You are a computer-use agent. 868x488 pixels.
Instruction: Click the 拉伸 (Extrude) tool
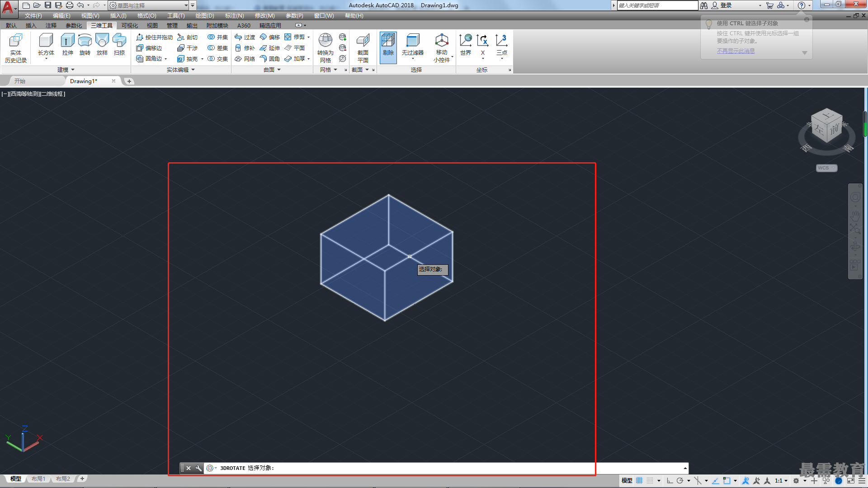coord(67,45)
